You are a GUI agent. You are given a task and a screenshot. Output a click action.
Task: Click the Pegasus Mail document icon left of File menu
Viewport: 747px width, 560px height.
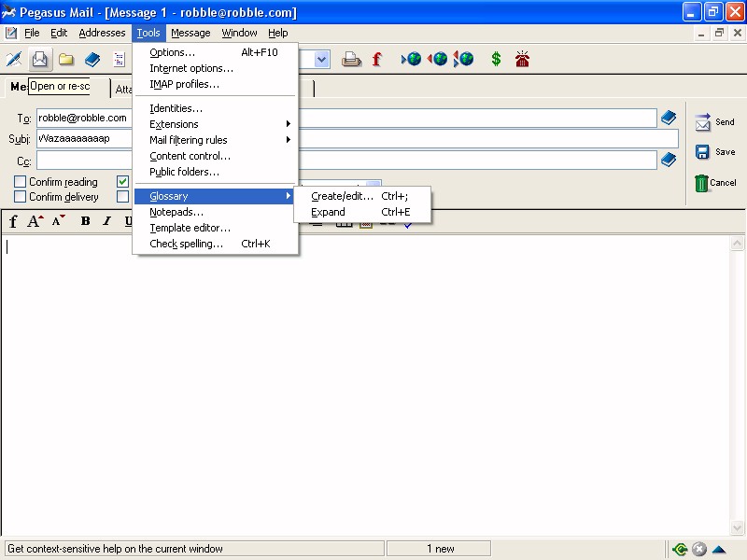tap(11, 33)
